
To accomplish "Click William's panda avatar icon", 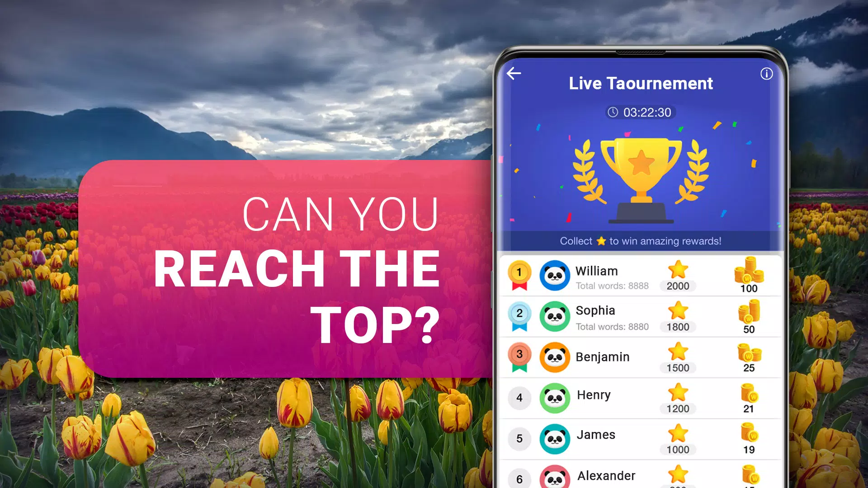I will (x=553, y=276).
